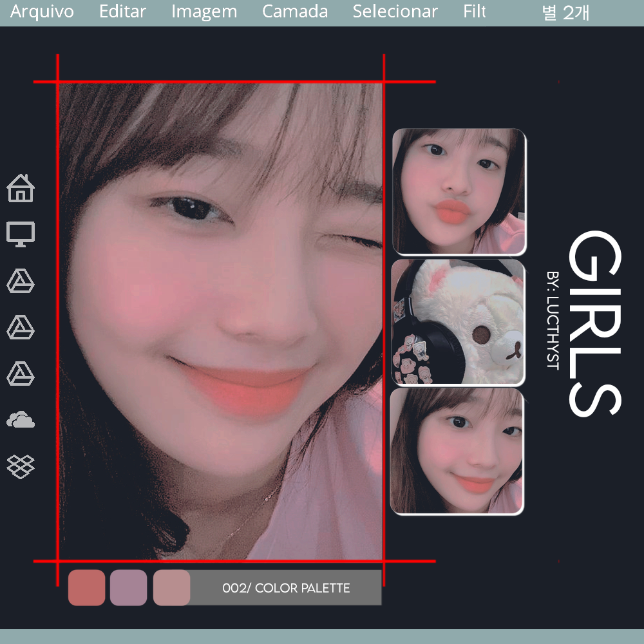Screen dimensions: 644x644
Task: Open the Selecionar menu
Action: [395, 12]
